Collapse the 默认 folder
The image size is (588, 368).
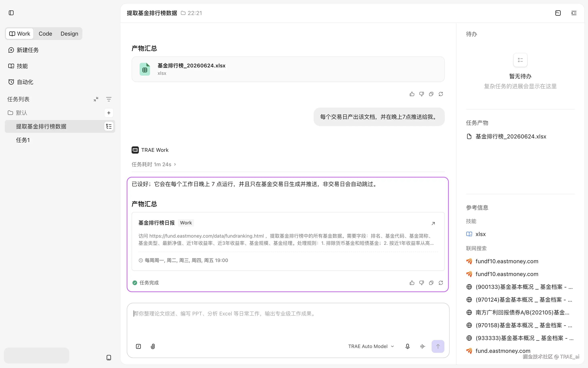click(x=18, y=113)
